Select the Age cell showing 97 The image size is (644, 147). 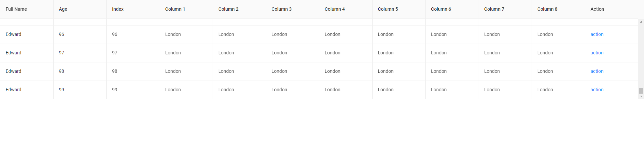point(61,53)
